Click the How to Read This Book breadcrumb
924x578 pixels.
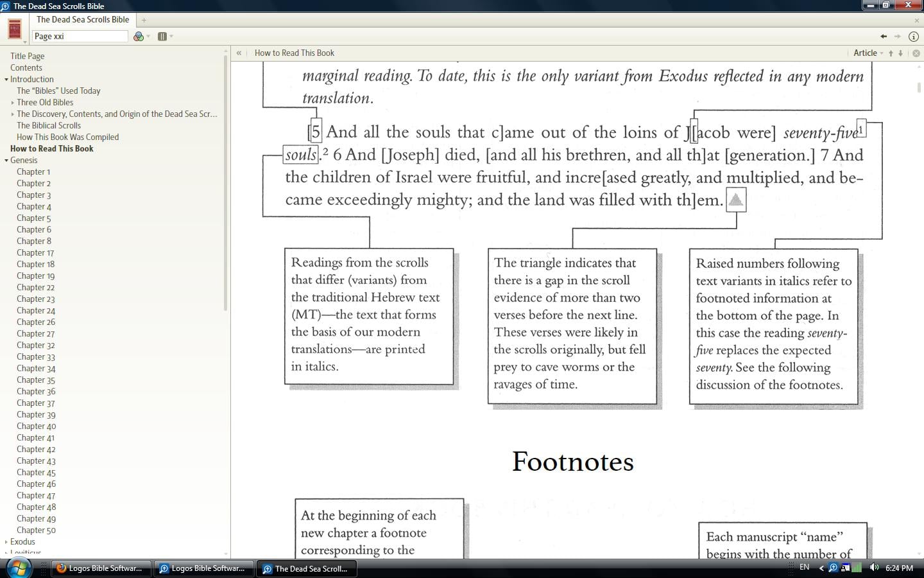(x=294, y=53)
